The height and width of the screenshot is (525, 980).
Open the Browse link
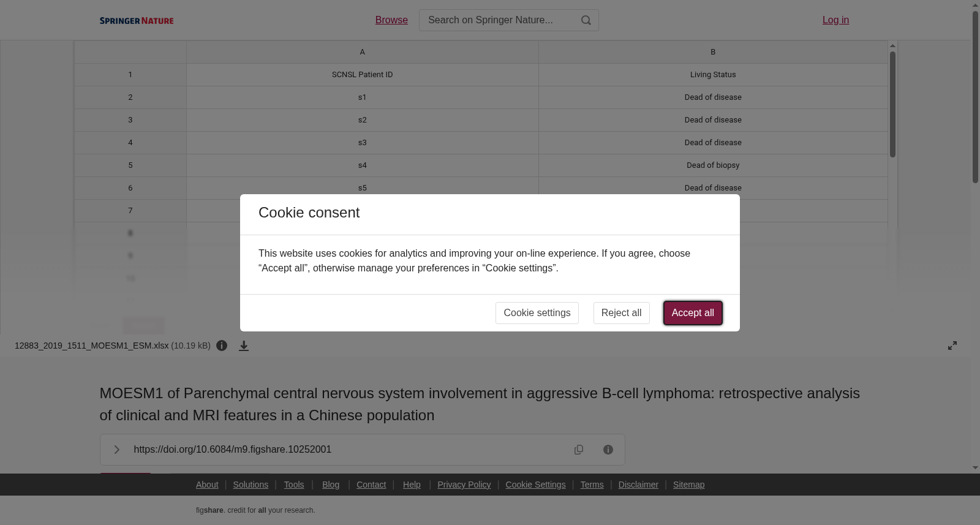coord(391,20)
